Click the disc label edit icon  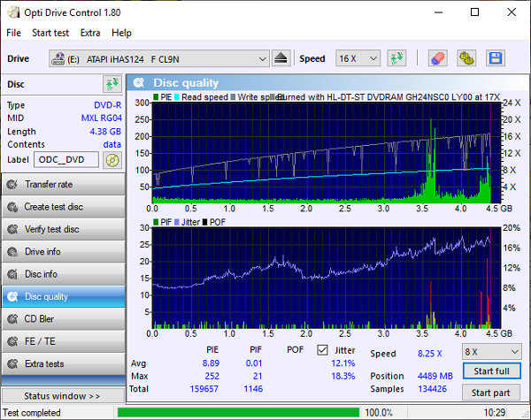[x=112, y=160]
